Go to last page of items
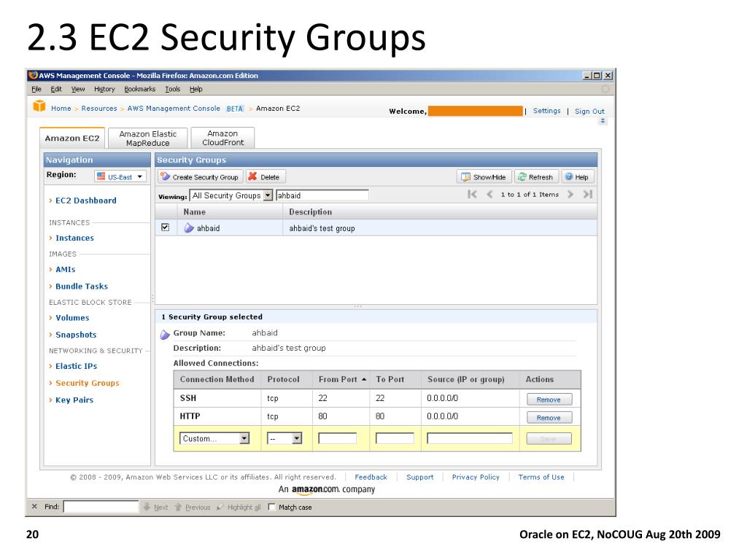This screenshot has width=747, height=560. point(588,194)
